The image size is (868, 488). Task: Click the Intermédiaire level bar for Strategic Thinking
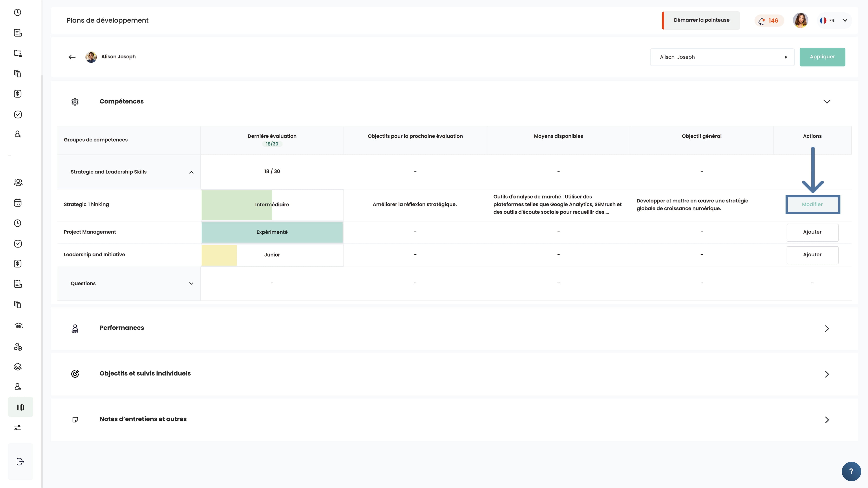pos(272,205)
